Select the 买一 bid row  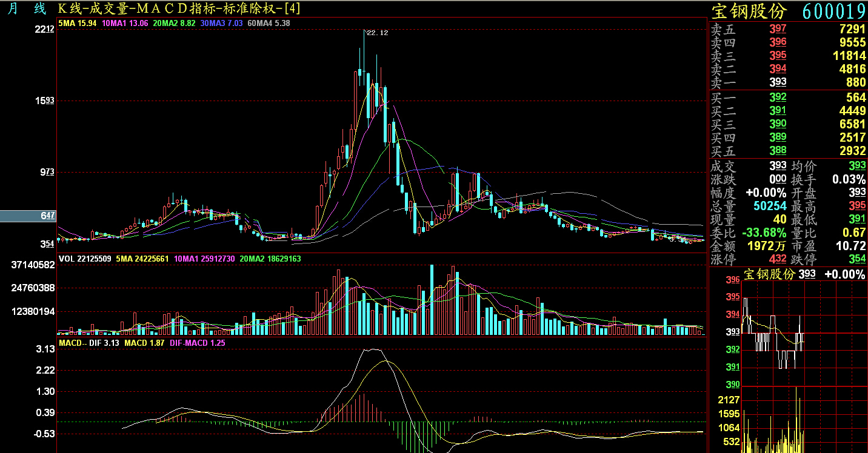click(x=788, y=98)
